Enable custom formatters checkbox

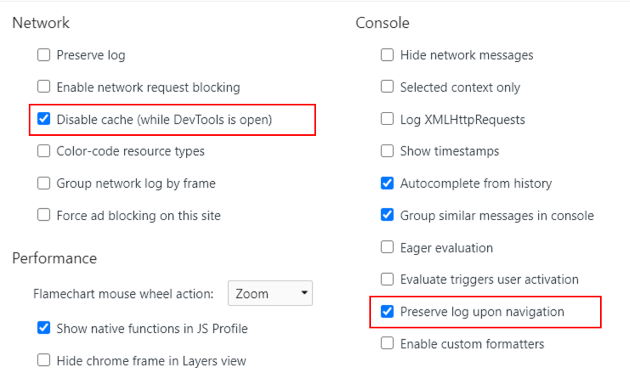click(x=387, y=344)
